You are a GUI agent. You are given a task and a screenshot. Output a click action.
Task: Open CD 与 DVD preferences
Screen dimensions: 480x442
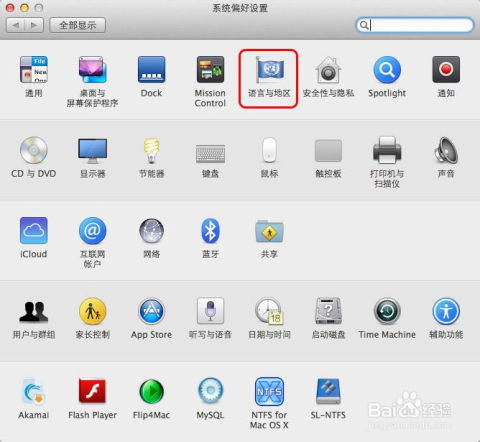coord(34,157)
